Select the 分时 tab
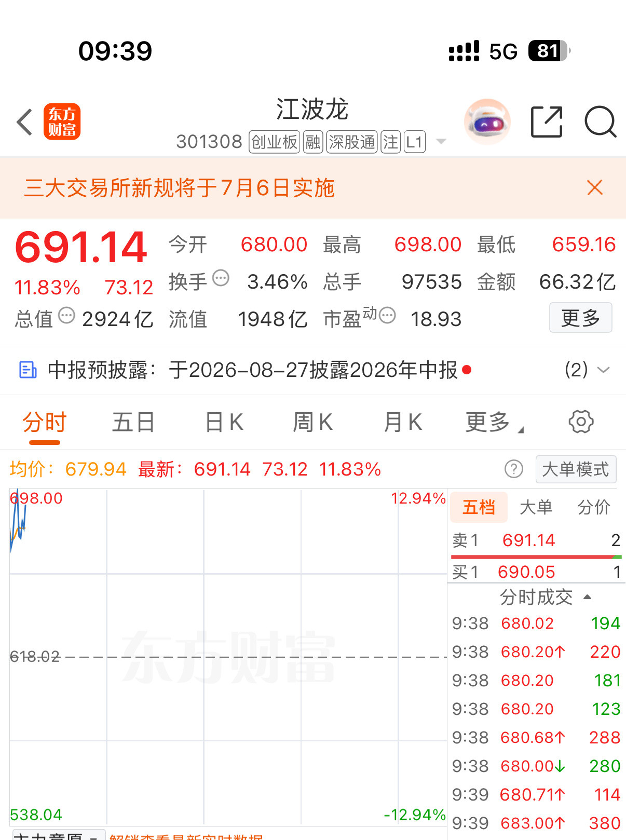Screen dimensions: 626x840 [45, 422]
